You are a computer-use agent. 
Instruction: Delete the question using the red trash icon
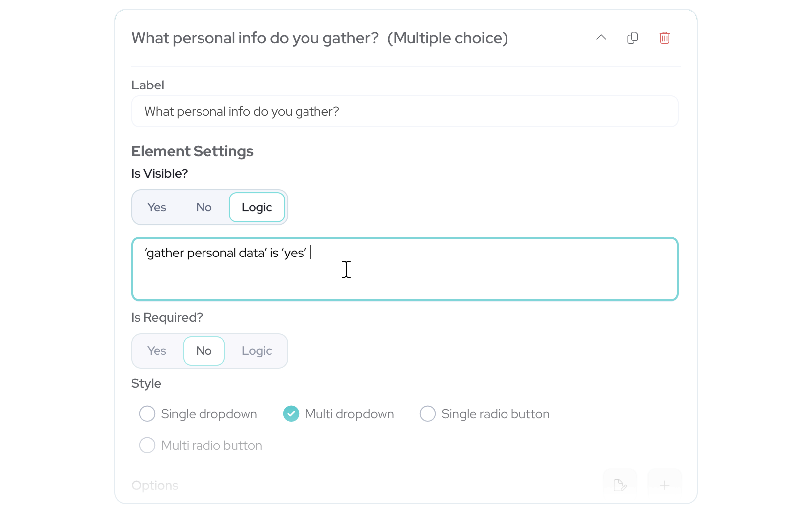tap(665, 38)
